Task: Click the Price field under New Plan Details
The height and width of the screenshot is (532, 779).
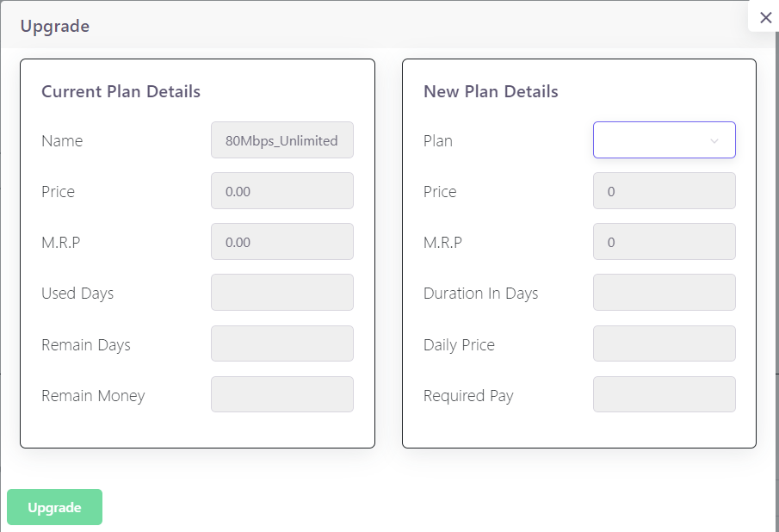Action: (x=664, y=190)
